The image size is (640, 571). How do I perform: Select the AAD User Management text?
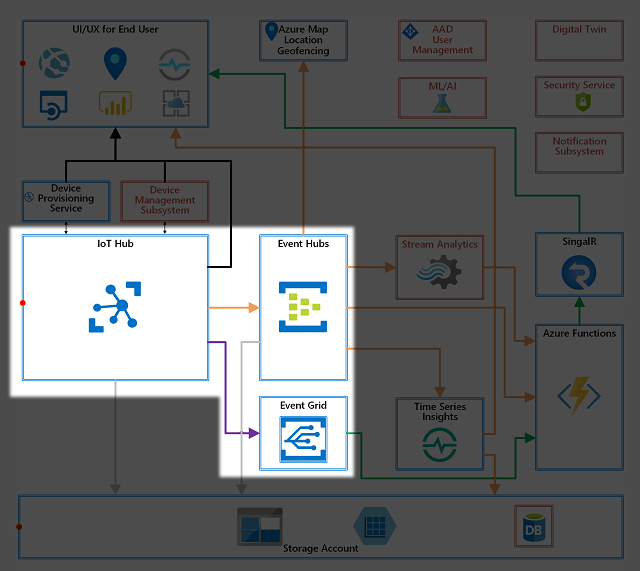coord(442,40)
